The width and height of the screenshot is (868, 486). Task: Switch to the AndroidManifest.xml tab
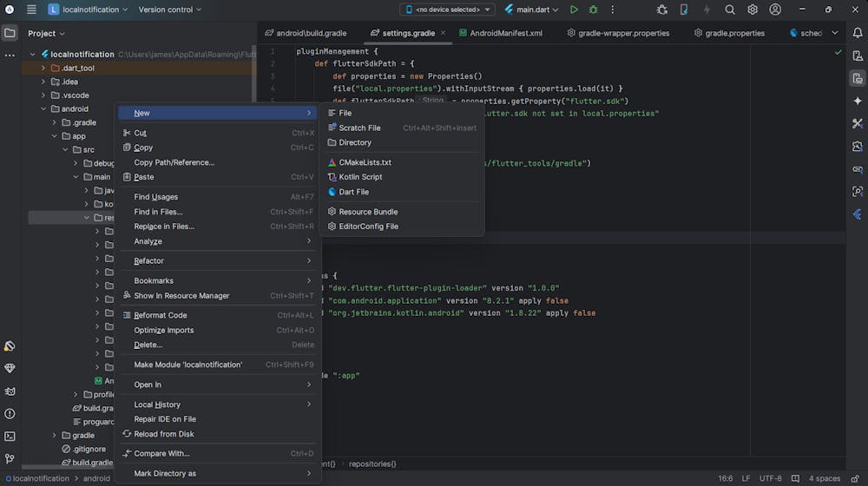point(505,33)
